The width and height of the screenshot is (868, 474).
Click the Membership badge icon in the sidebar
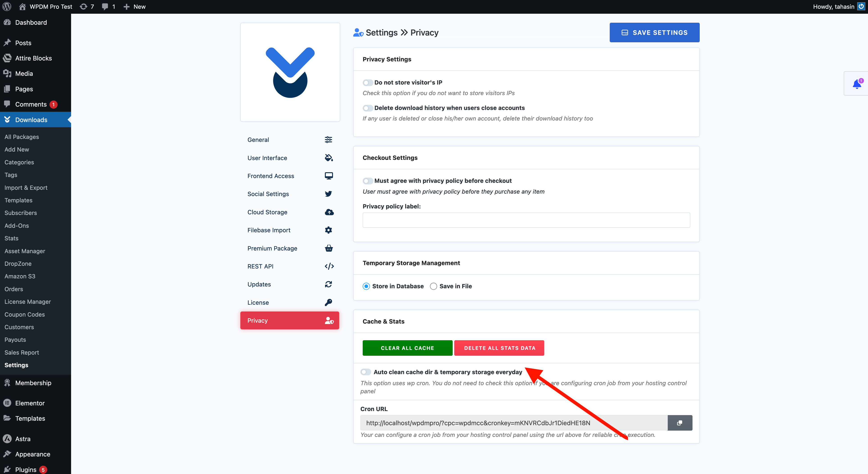pos(7,383)
